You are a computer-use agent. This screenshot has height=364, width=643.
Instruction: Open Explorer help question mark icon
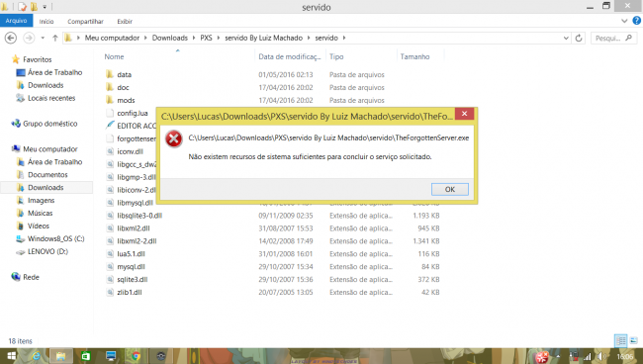pyautogui.click(x=636, y=21)
